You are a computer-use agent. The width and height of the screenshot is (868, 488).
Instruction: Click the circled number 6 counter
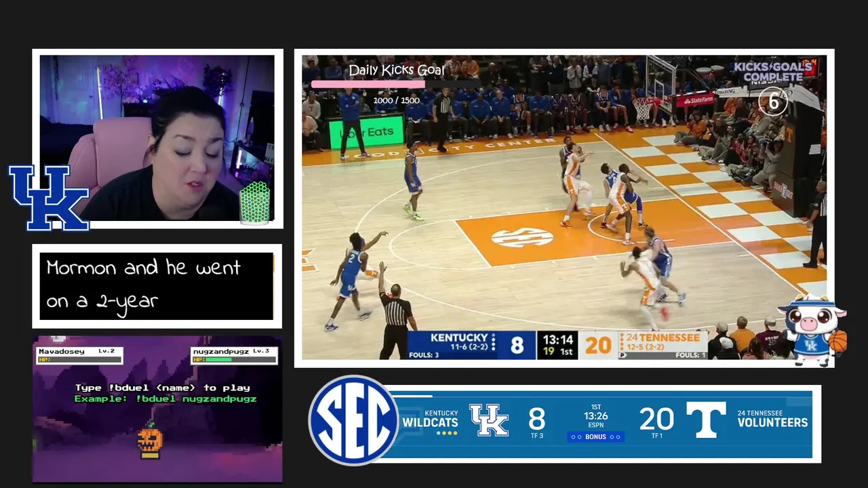(773, 102)
